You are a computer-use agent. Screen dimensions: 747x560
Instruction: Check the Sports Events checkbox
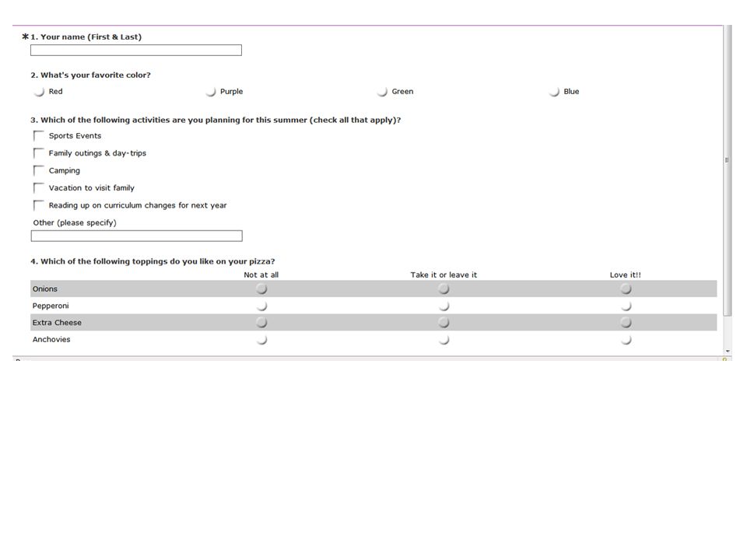point(39,135)
